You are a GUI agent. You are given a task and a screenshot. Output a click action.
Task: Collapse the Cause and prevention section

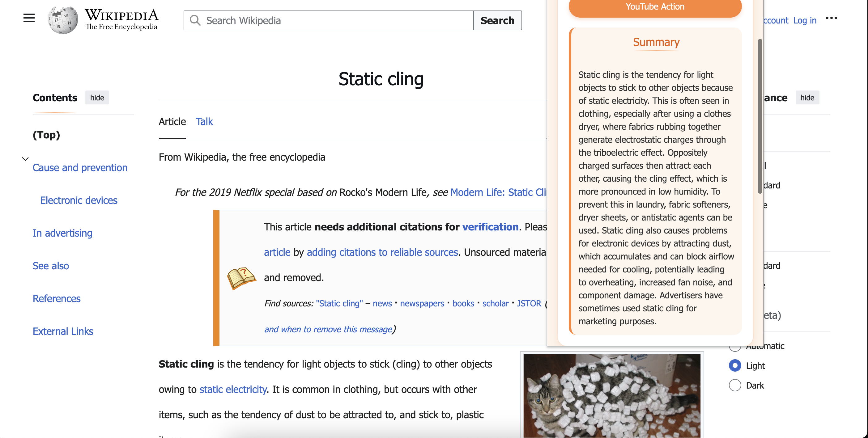pyautogui.click(x=25, y=159)
